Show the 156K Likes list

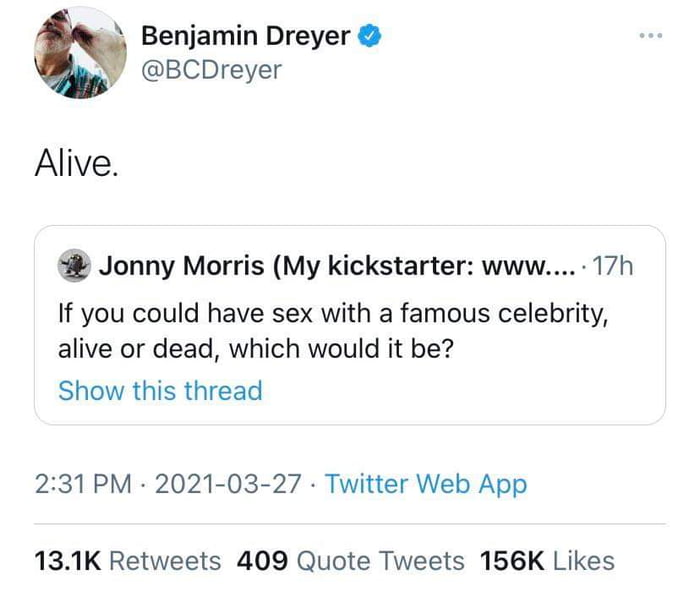[547, 561]
